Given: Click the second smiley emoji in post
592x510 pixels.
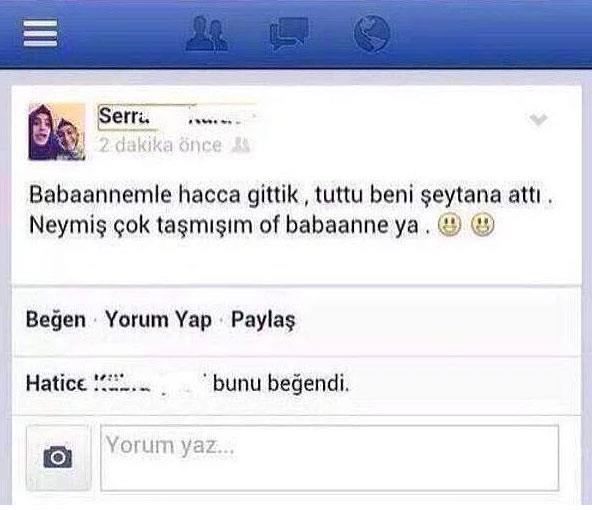Looking at the screenshot, I should pos(483,225).
